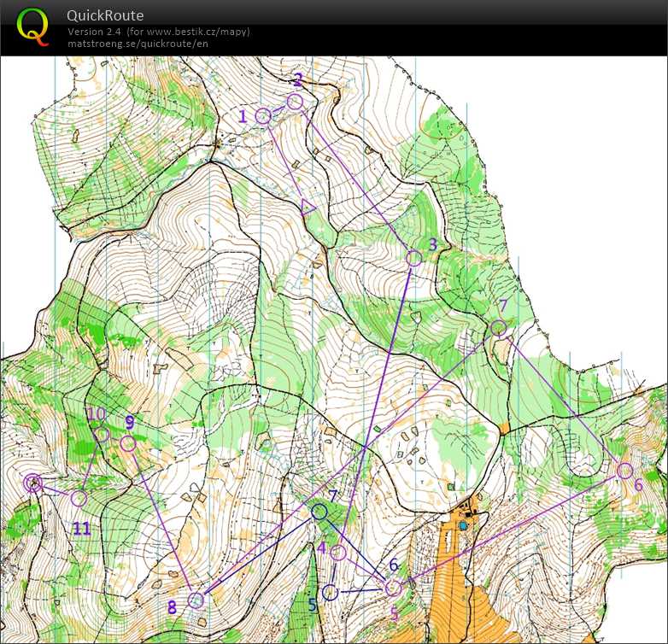
Task: Select the purple control 6 at the east edge
Action: [625, 471]
